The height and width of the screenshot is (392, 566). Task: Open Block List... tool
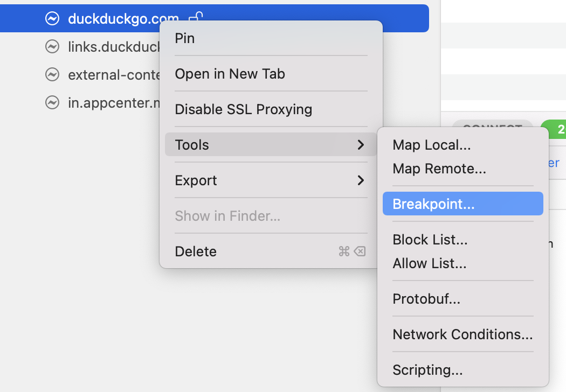click(x=463, y=240)
